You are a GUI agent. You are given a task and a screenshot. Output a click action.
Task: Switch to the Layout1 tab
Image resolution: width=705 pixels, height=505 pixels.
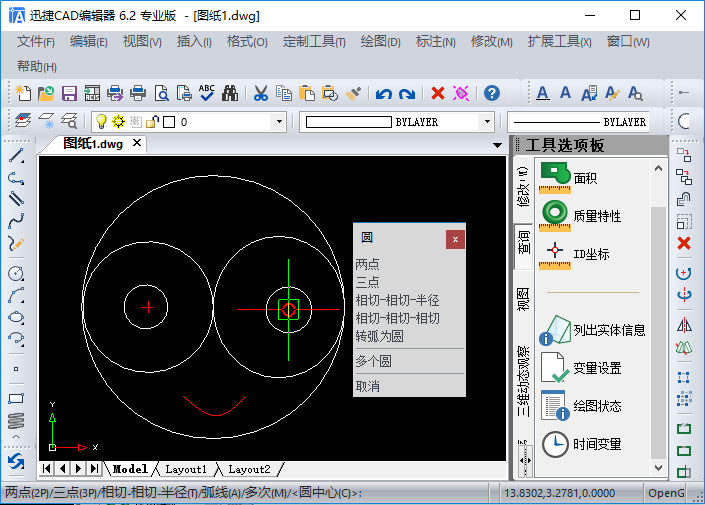click(x=186, y=469)
